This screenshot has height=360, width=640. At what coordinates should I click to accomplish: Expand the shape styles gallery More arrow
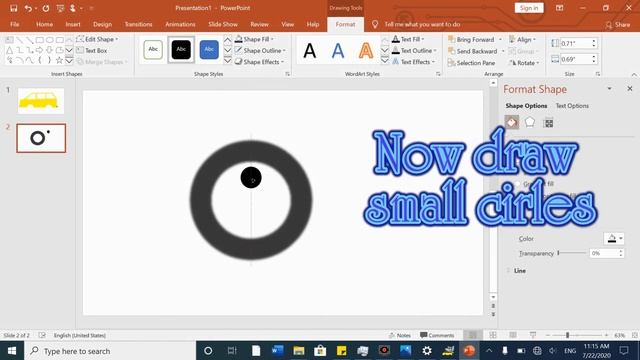[228, 61]
